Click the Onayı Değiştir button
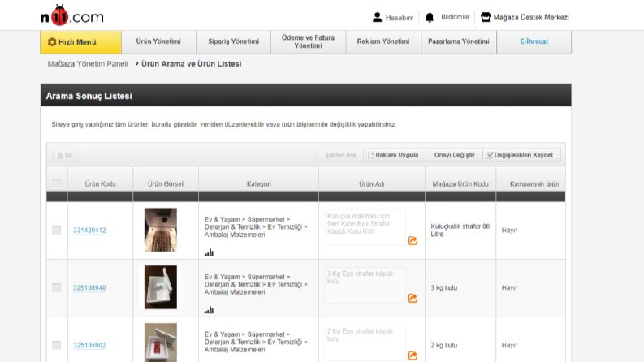Screen dimensions: 644x362 pos(454,155)
